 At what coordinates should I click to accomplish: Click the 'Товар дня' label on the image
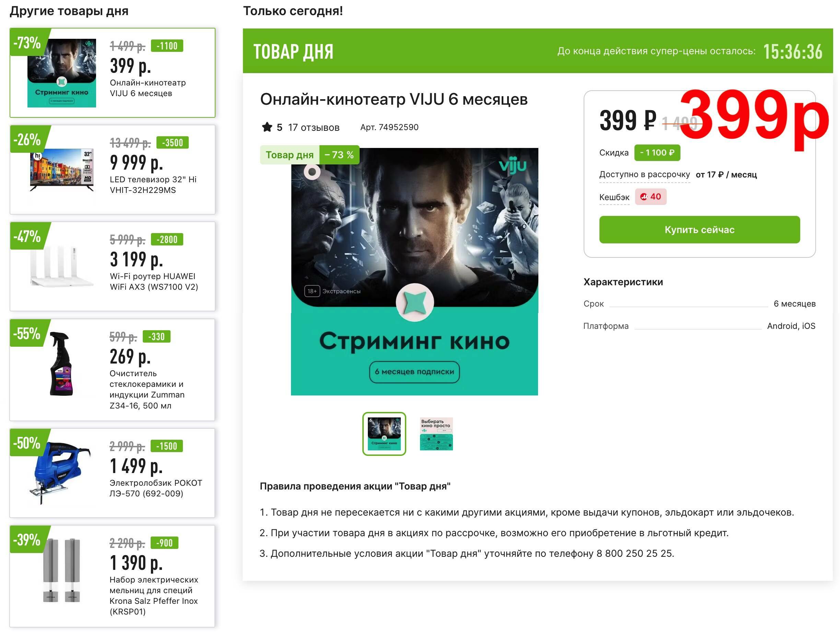pos(289,155)
